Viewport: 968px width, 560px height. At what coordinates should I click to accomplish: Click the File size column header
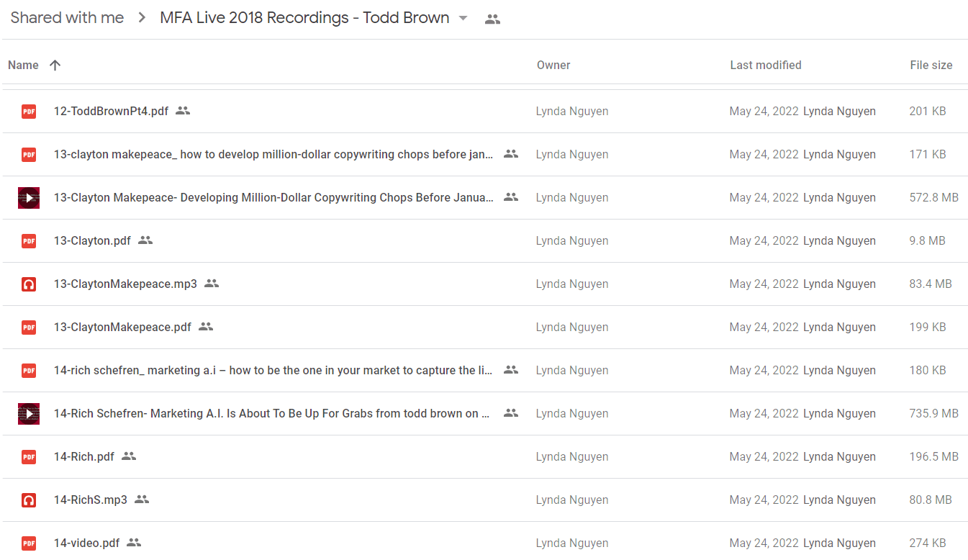931,65
